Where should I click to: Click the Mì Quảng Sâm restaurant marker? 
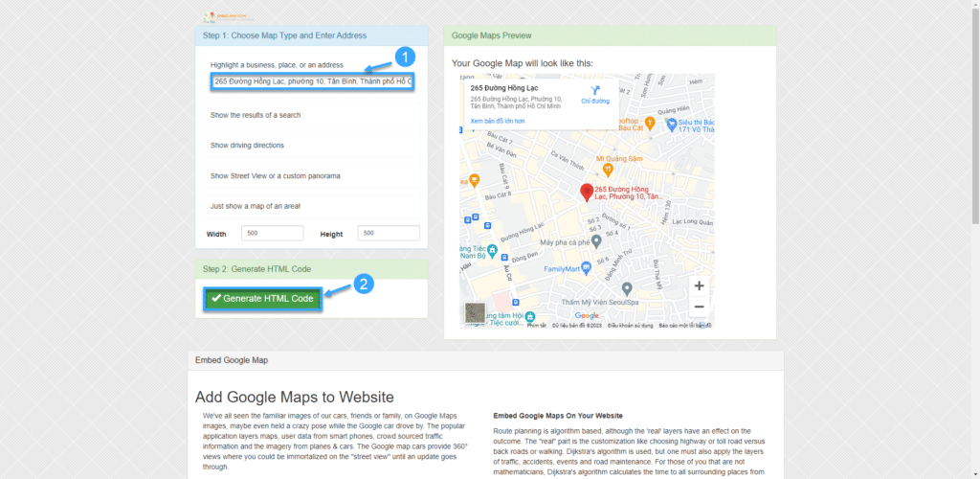tap(605, 170)
